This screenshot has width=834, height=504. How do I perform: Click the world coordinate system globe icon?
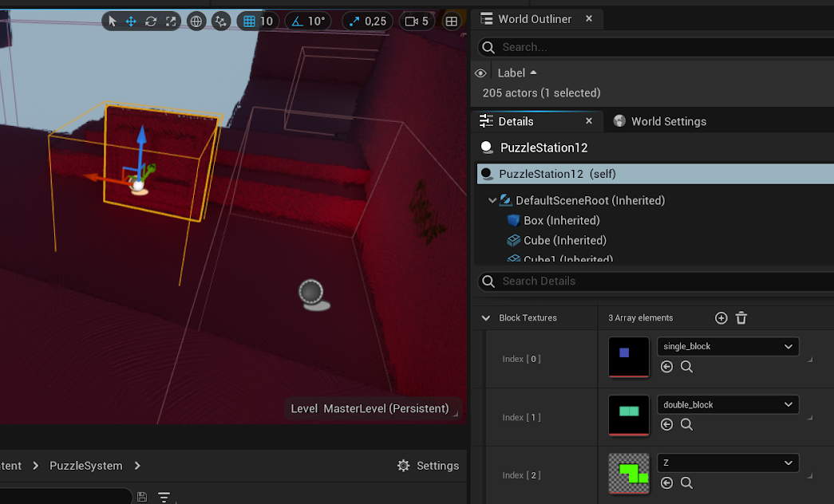(196, 22)
